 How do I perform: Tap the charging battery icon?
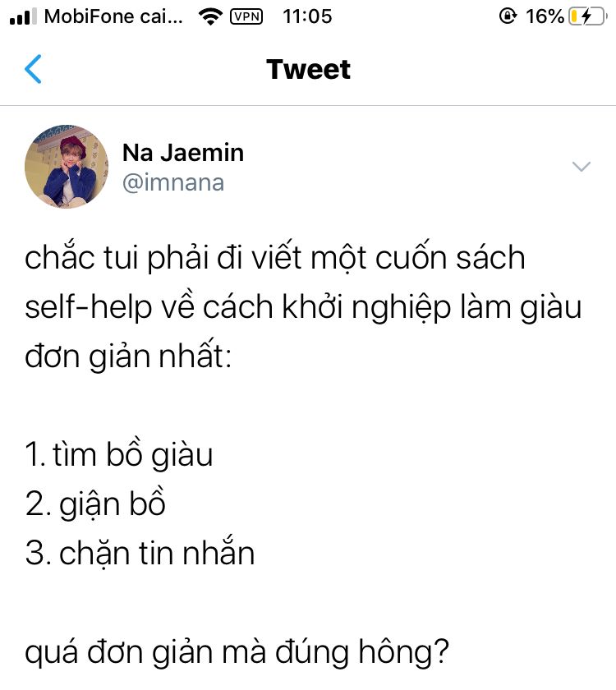point(588,16)
